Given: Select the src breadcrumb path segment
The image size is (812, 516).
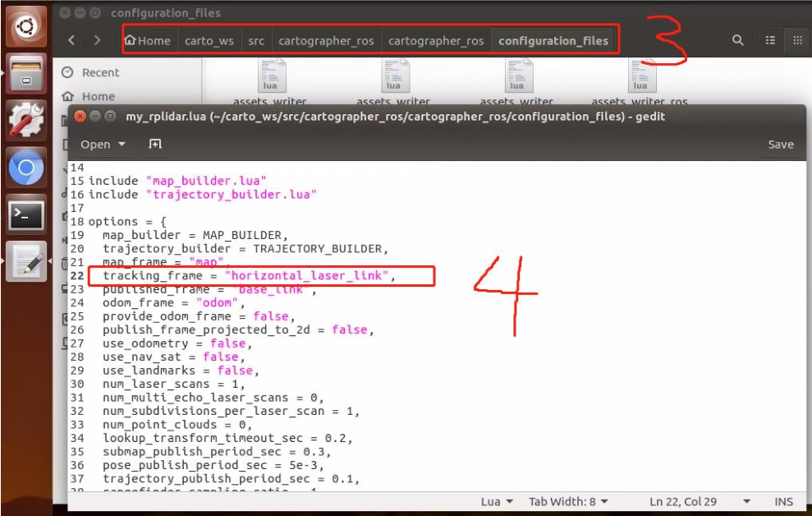Looking at the screenshot, I should coord(256,40).
